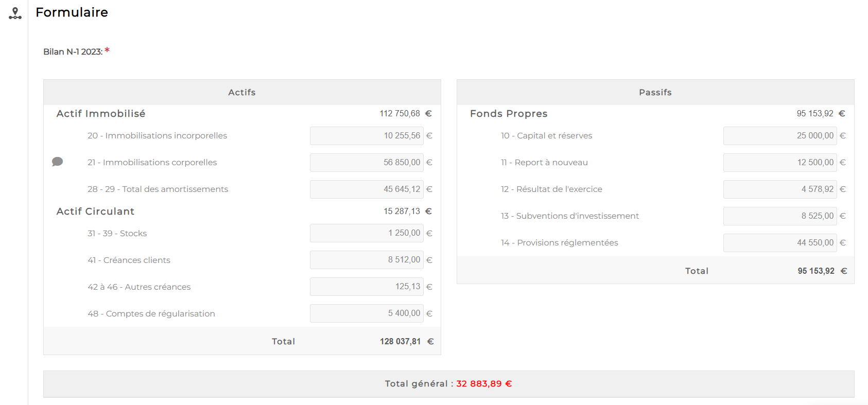
Task: Click the Immobilisations corporelles amount field
Action: tap(366, 163)
